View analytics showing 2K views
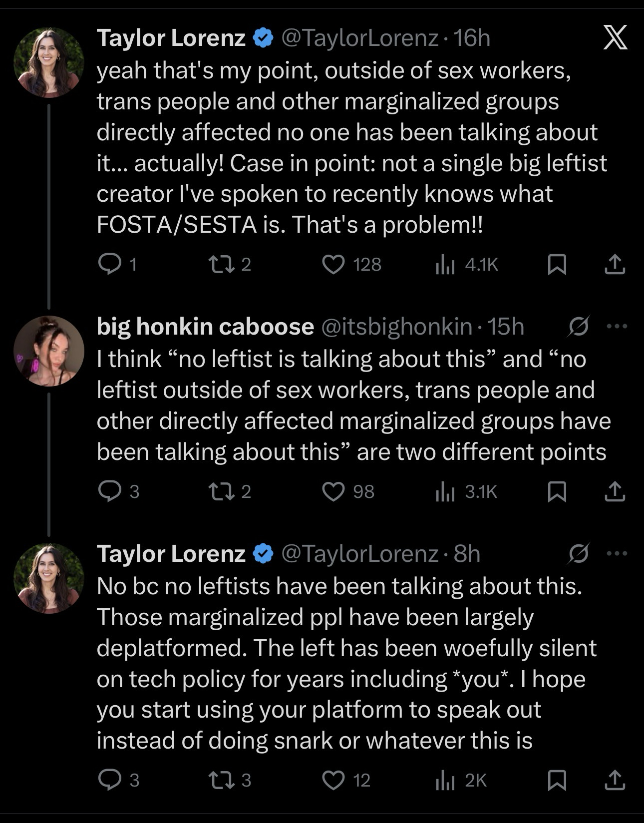Image resolution: width=644 pixels, height=823 pixels. [x=445, y=780]
